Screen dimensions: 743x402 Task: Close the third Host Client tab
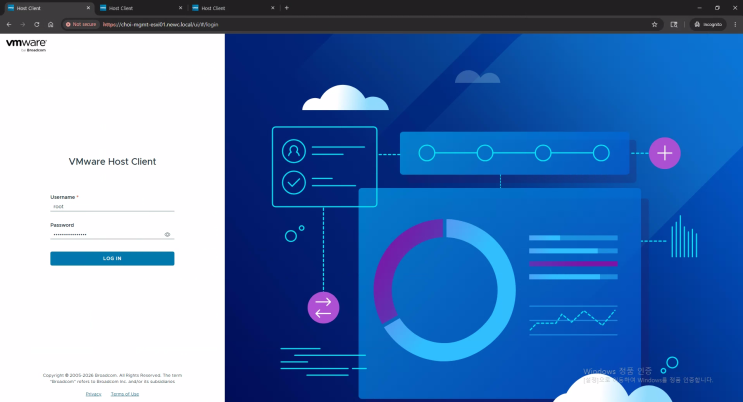[x=272, y=8]
